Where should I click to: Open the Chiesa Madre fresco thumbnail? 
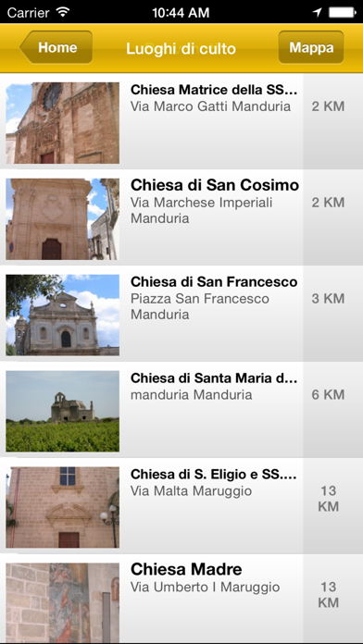pyautogui.click(x=62, y=602)
